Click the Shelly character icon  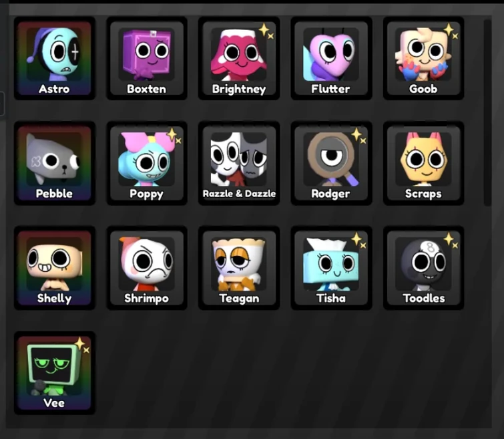54,268
